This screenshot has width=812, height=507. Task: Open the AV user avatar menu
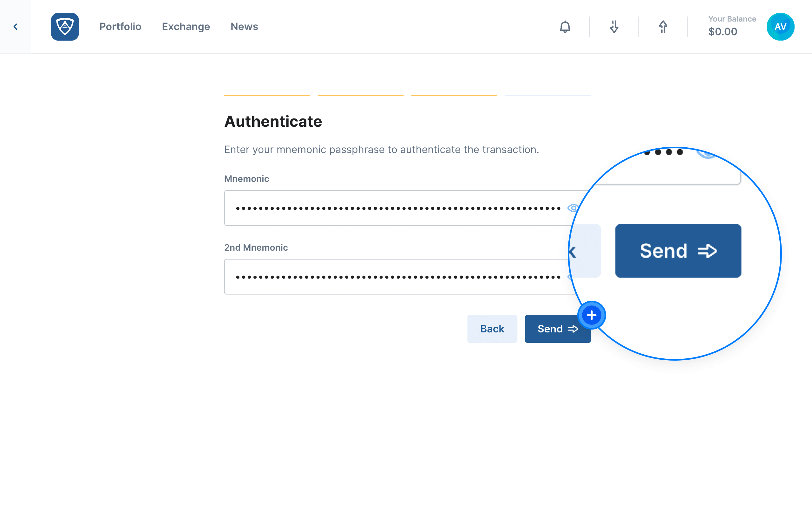pos(781,27)
